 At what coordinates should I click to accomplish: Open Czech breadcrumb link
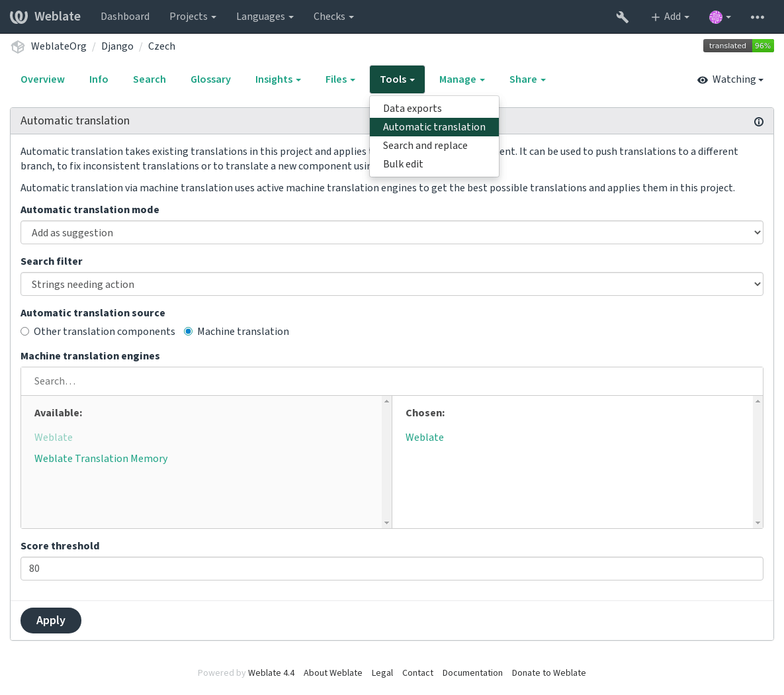tap(161, 46)
